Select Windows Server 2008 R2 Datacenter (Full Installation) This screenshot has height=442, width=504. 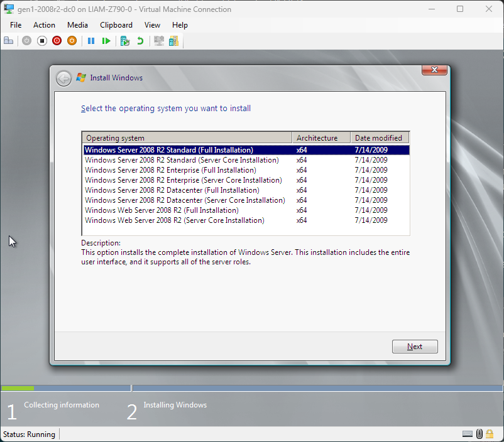click(x=246, y=190)
